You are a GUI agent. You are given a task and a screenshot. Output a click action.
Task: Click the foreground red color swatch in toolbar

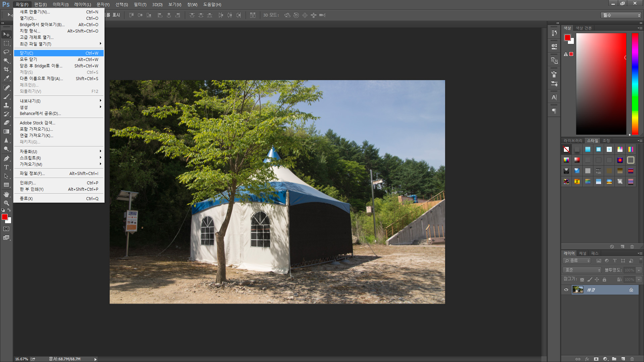[x=5, y=217]
